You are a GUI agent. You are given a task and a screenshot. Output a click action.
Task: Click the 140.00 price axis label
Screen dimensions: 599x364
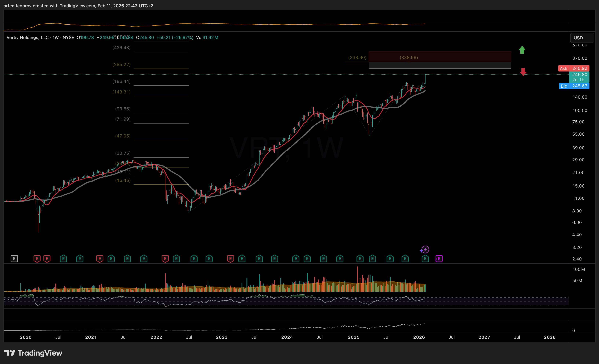pyautogui.click(x=580, y=97)
